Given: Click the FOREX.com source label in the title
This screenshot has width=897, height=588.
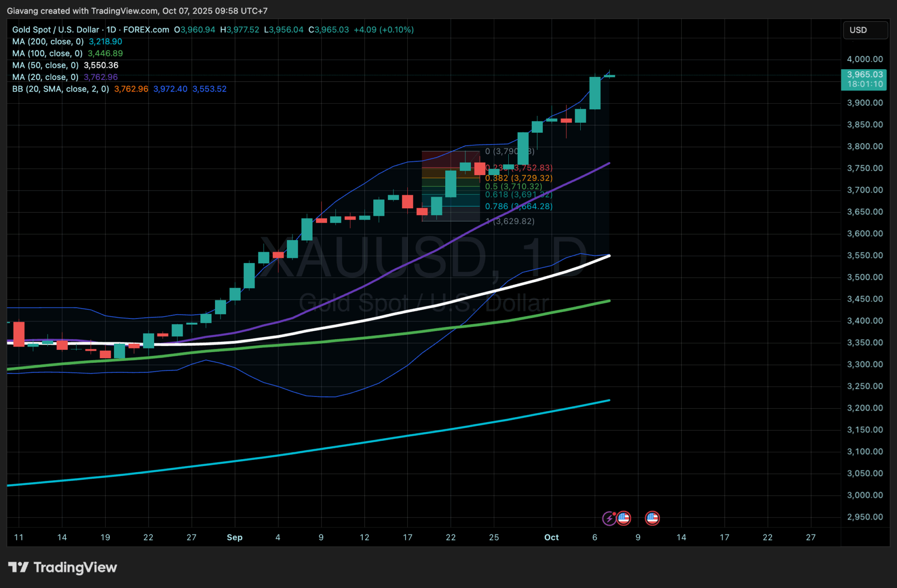Looking at the screenshot, I should [x=146, y=29].
